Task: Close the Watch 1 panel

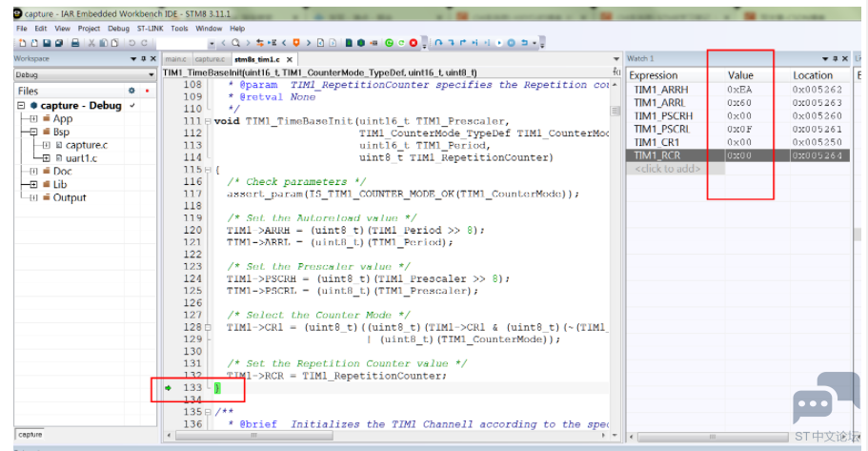Action: tap(845, 58)
